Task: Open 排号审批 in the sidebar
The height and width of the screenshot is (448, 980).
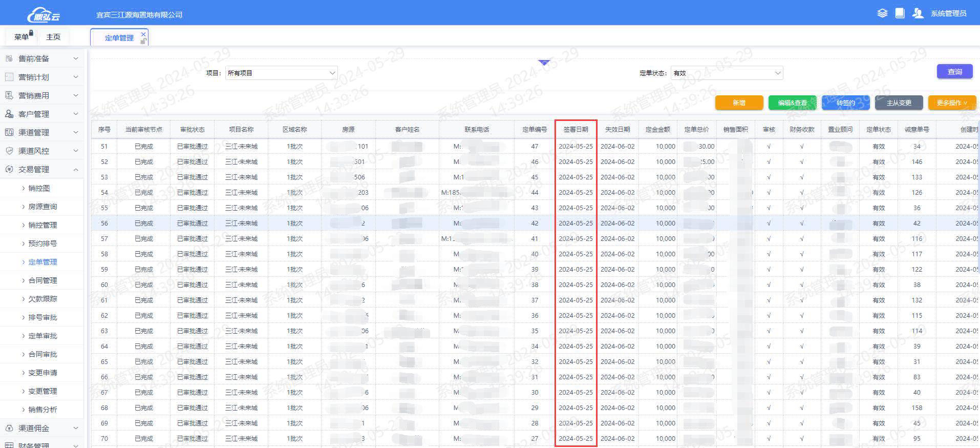Action: (42, 317)
